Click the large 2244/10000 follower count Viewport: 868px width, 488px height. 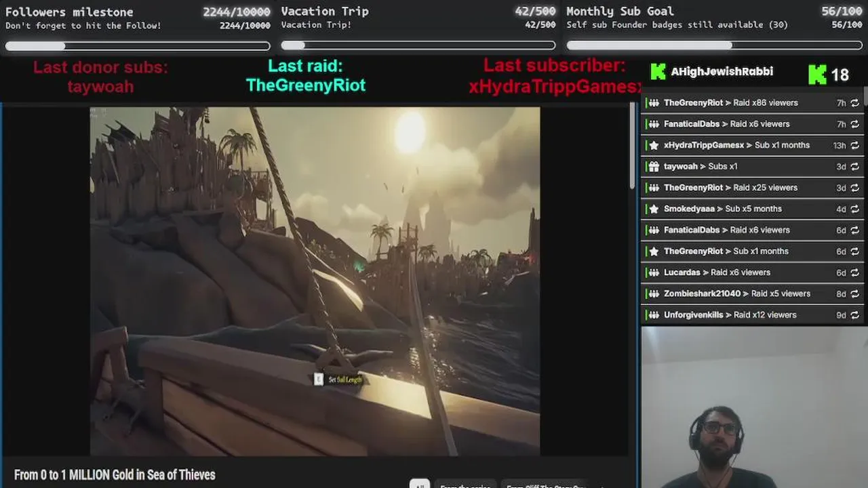tap(236, 12)
